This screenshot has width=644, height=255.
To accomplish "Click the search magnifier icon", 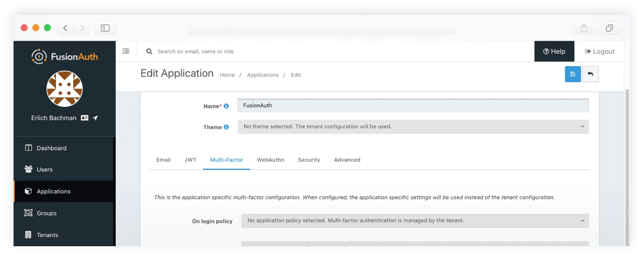I will pos(149,51).
